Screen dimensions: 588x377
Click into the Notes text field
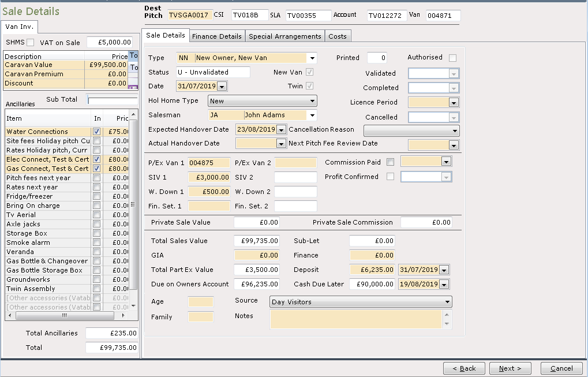coord(356,319)
